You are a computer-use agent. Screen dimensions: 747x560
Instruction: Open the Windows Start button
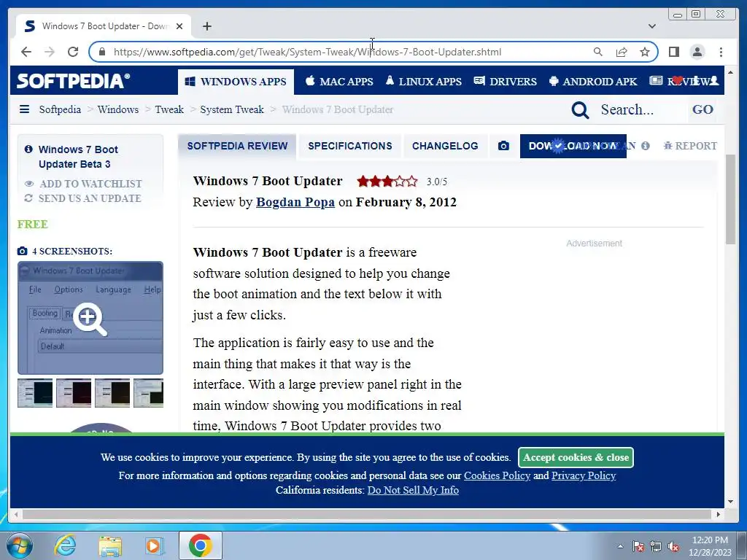(x=19, y=545)
